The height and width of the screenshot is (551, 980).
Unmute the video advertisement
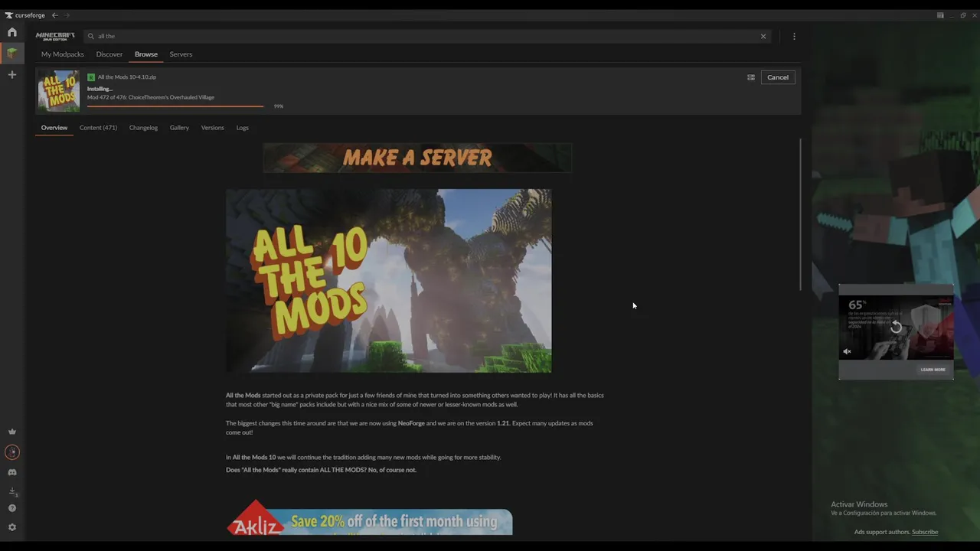(847, 351)
